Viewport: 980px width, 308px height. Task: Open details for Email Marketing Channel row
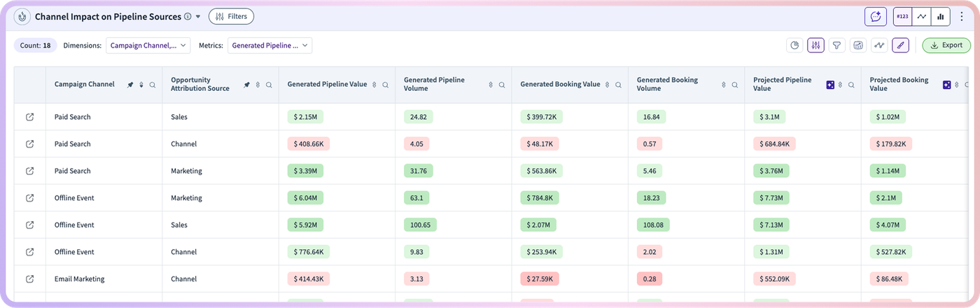(x=29, y=279)
